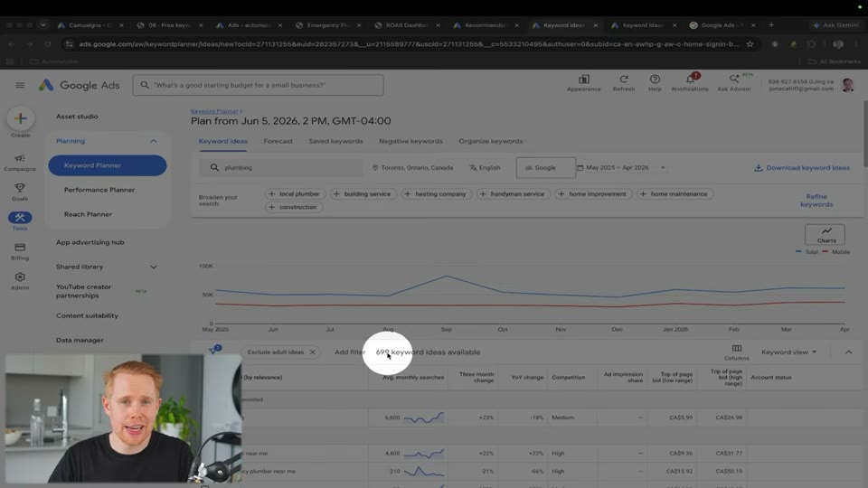Reload the page in browser
The image size is (868, 488).
click(48, 43)
